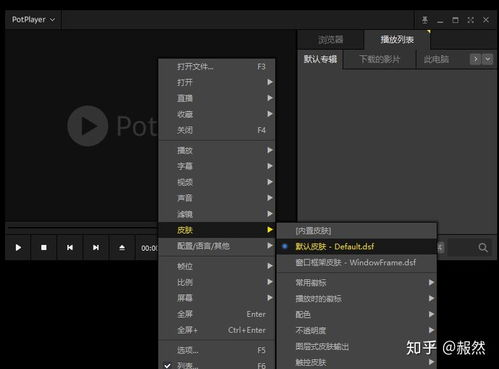This screenshot has height=369, width=499.
Task: Open the 不透明度 submenu
Action: click(357, 330)
